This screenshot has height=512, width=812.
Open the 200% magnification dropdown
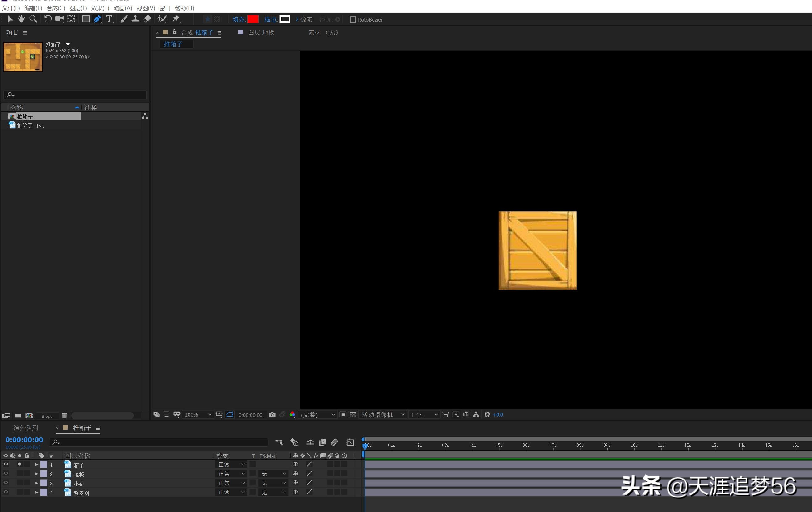pyautogui.click(x=198, y=414)
